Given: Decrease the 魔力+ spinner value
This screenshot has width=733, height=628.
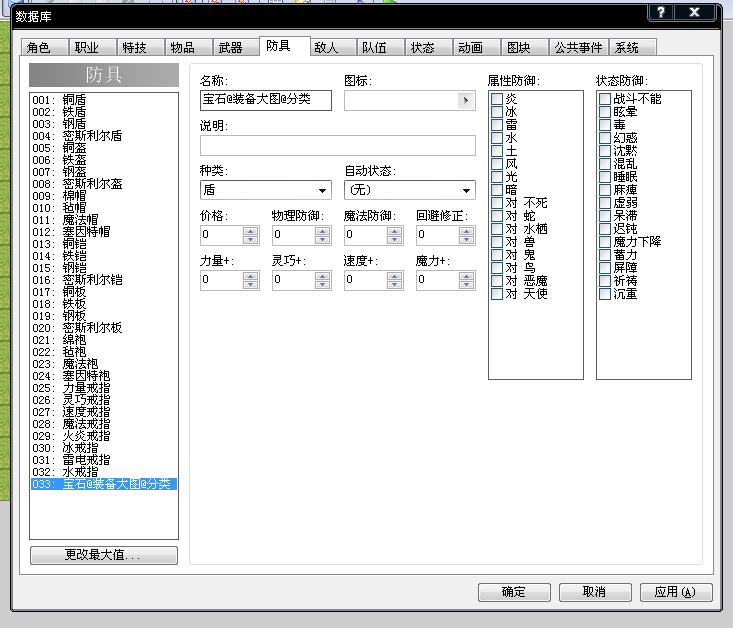Looking at the screenshot, I should coord(467,285).
